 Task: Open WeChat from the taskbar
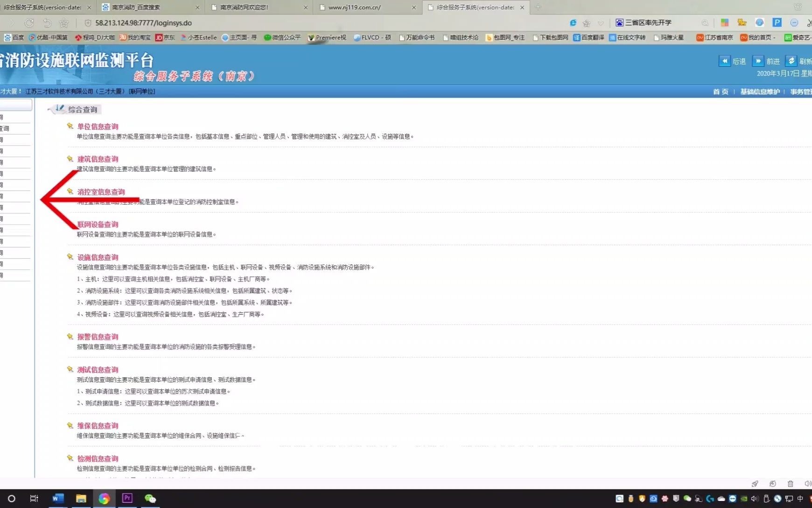[x=150, y=498]
